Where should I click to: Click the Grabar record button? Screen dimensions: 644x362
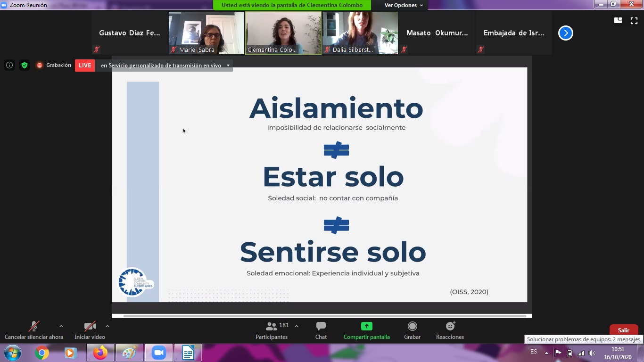coord(413,331)
